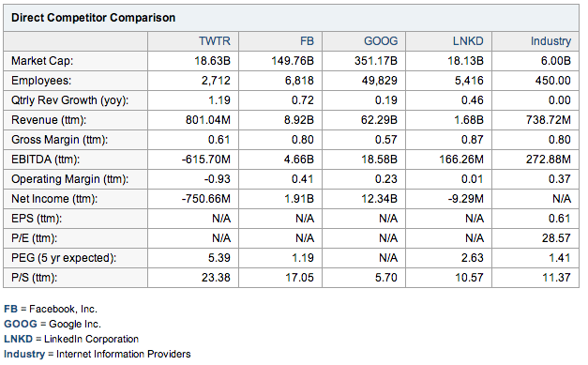Click the Direct Competitor Comparison title
The width and height of the screenshot is (588, 365).
click(93, 18)
